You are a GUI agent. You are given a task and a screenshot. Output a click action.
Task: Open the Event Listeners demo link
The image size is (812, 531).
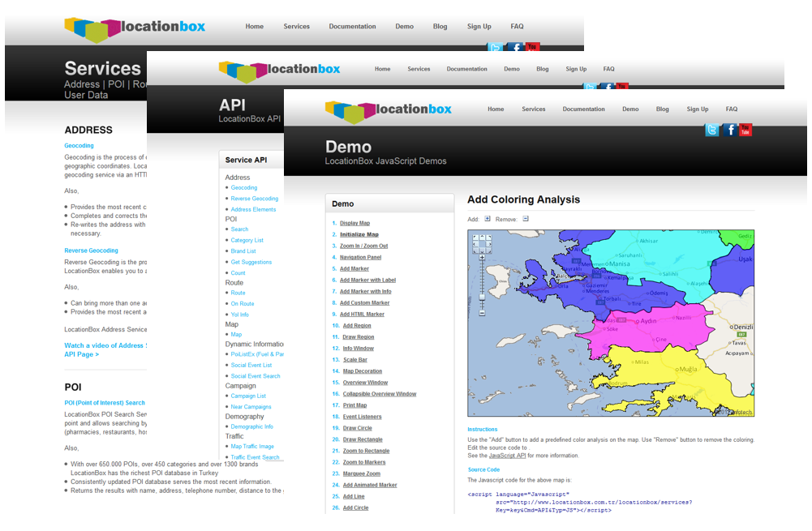coord(362,417)
